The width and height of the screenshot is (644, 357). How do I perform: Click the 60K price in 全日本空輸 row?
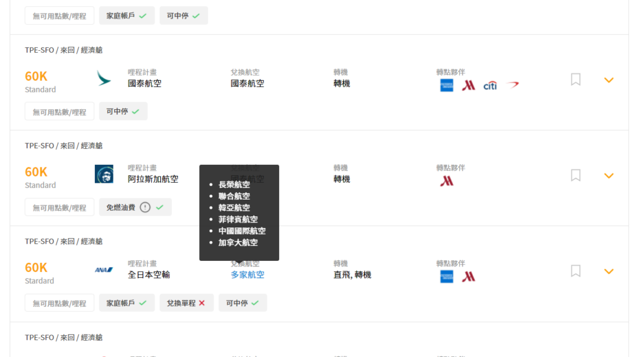click(36, 268)
